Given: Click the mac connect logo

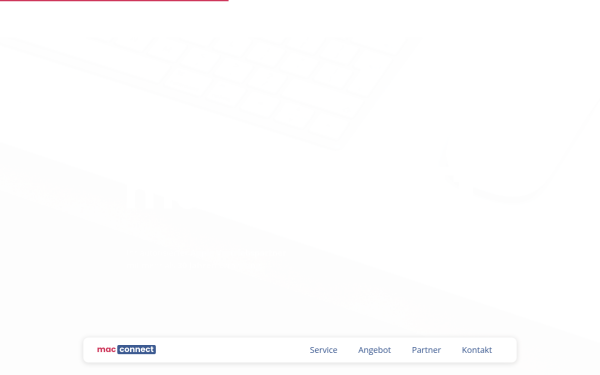Looking at the screenshot, I should 126,349.
